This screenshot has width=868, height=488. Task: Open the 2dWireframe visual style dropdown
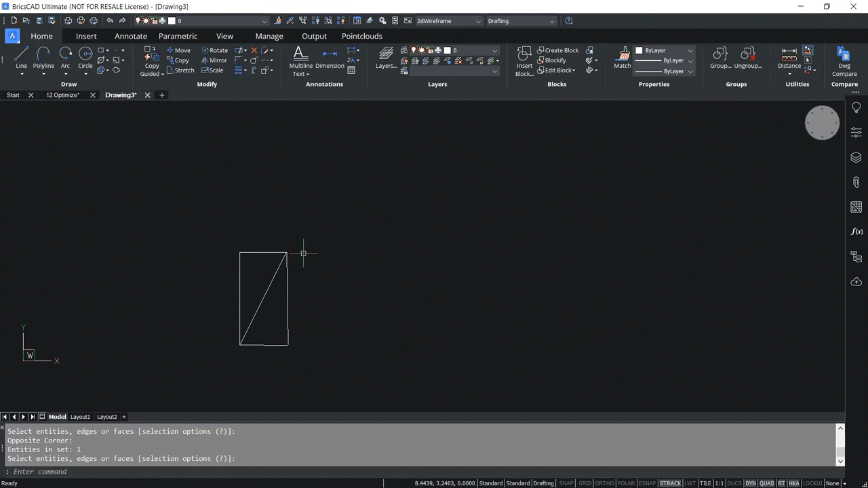coord(448,21)
